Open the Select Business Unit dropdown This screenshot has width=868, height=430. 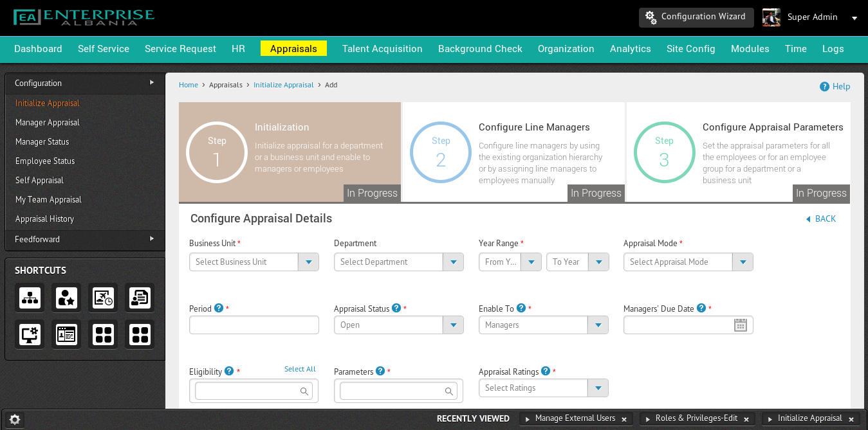(x=308, y=262)
